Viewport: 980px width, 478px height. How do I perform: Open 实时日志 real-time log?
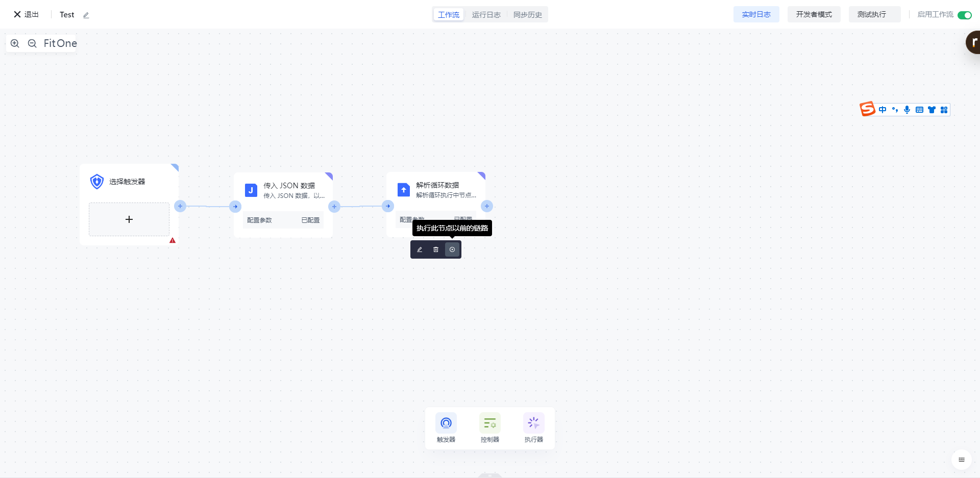coord(756,14)
